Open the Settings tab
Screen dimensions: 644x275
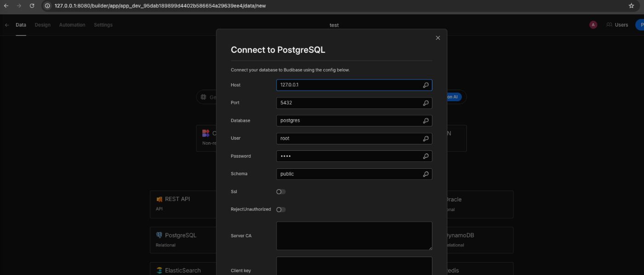pos(103,25)
